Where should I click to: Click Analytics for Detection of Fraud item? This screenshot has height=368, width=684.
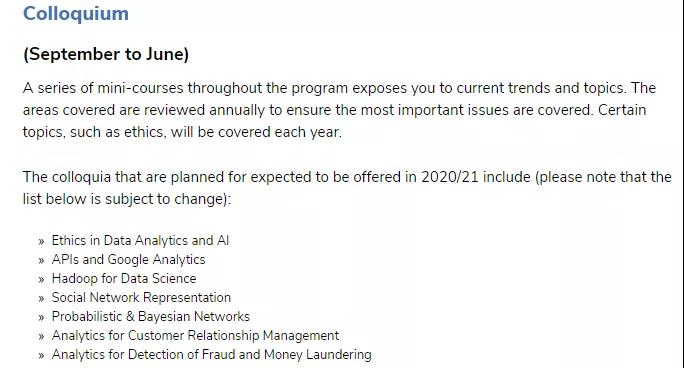212,354
